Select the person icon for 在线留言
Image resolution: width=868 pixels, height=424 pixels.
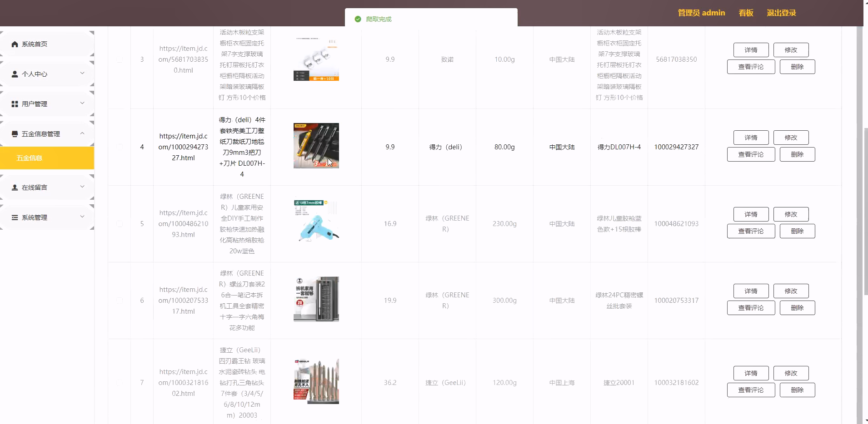click(14, 187)
